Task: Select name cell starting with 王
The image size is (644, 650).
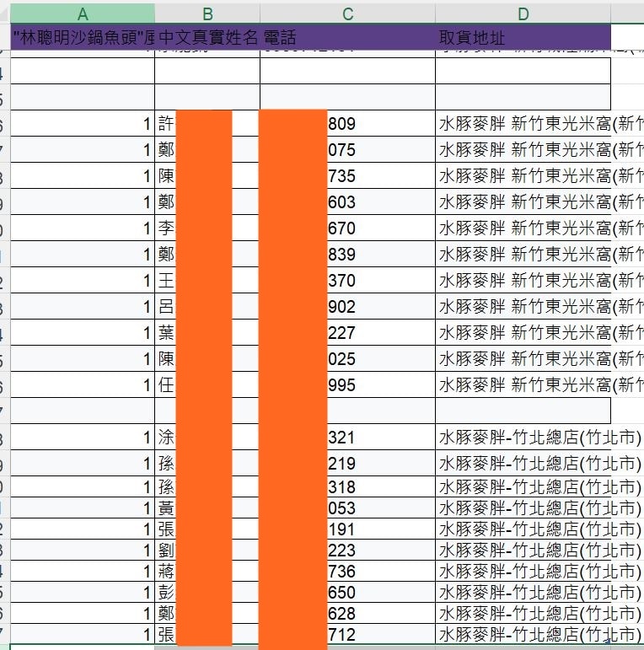Action: (x=207, y=280)
